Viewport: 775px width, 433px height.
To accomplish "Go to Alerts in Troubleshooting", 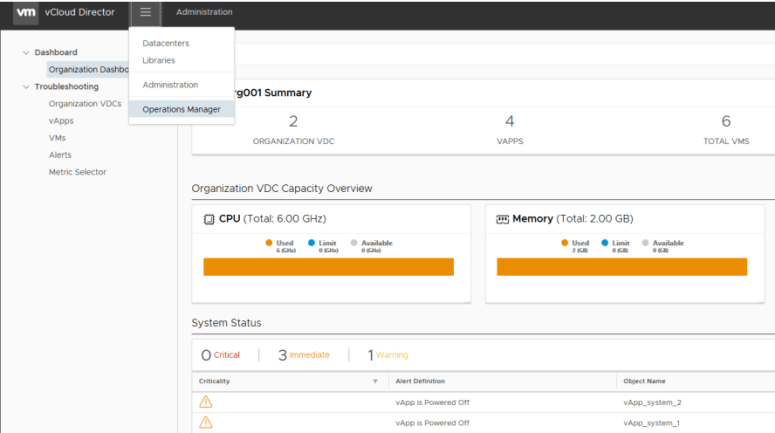I will click(x=60, y=155).
